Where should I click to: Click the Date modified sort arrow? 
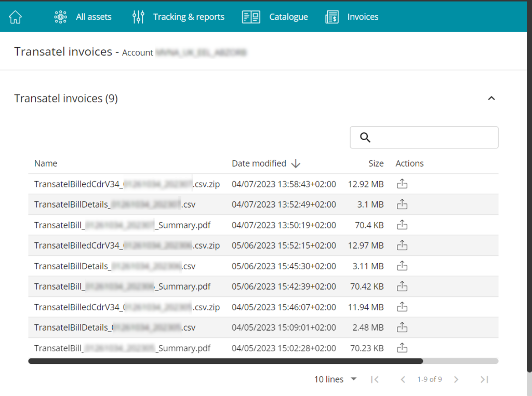click(296, 163)
